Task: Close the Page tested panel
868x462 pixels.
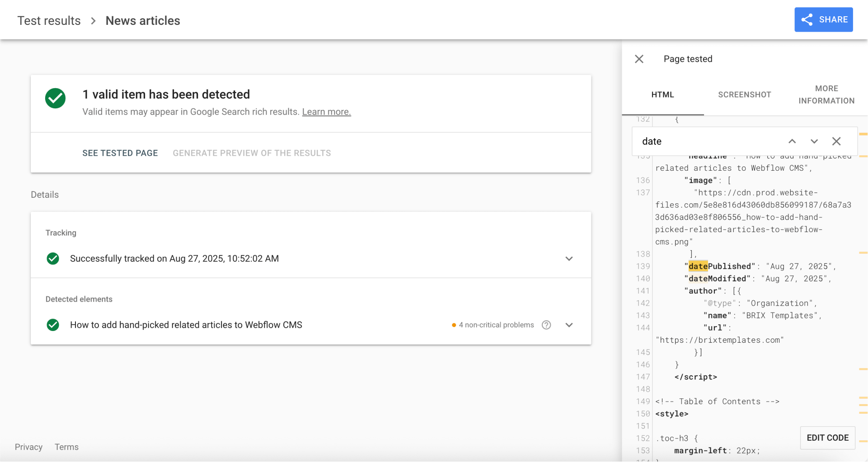Action: [x=639, y=59]
